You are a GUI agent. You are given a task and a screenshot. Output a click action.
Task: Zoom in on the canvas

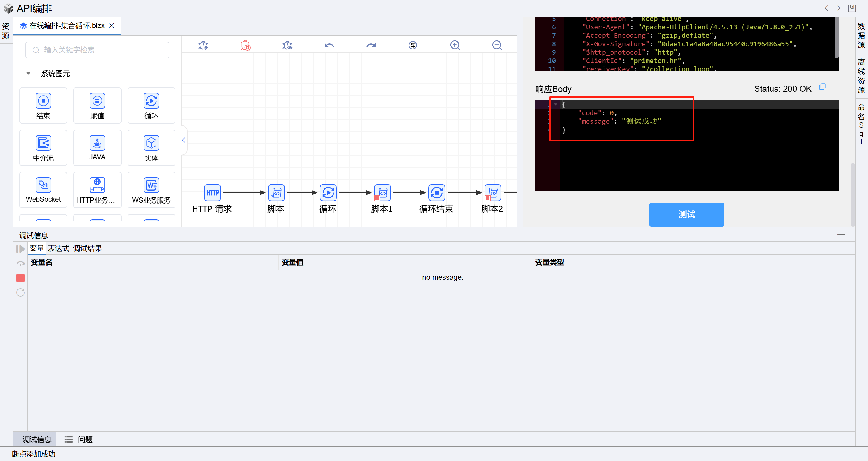point(455,45)
